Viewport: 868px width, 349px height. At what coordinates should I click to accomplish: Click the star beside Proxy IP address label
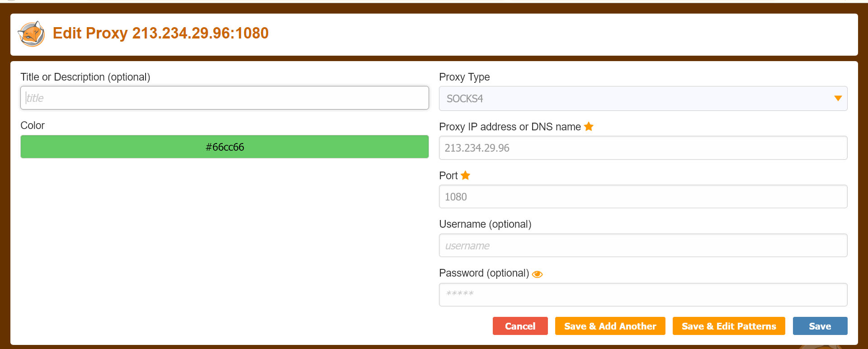click(589, 127)
